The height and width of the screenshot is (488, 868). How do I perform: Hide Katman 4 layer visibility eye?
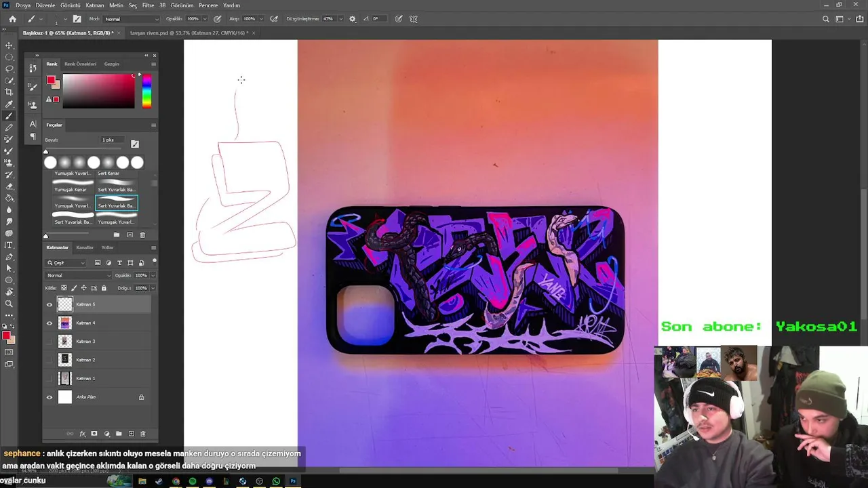[x=49, y=323]
